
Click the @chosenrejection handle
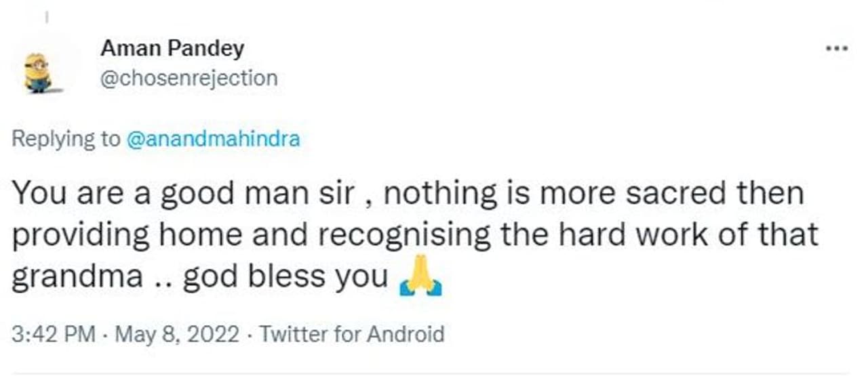[189, 78]
